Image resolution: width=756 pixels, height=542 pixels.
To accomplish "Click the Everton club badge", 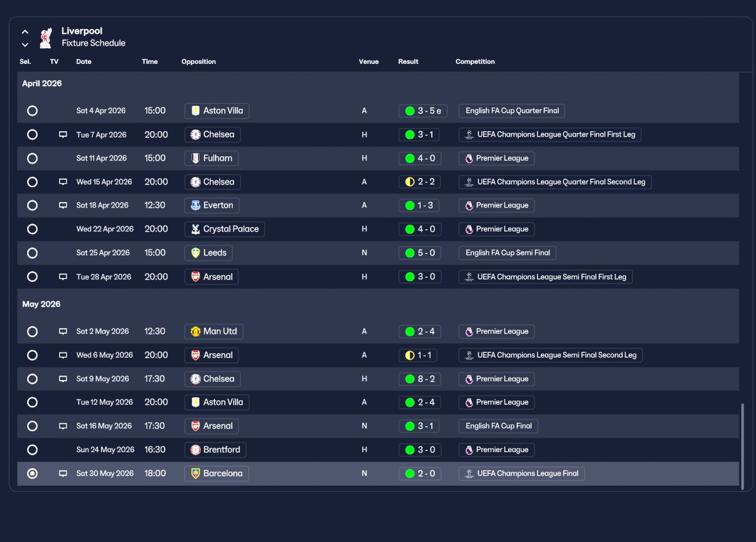I will pyautogui.click(x=195, y=206).
